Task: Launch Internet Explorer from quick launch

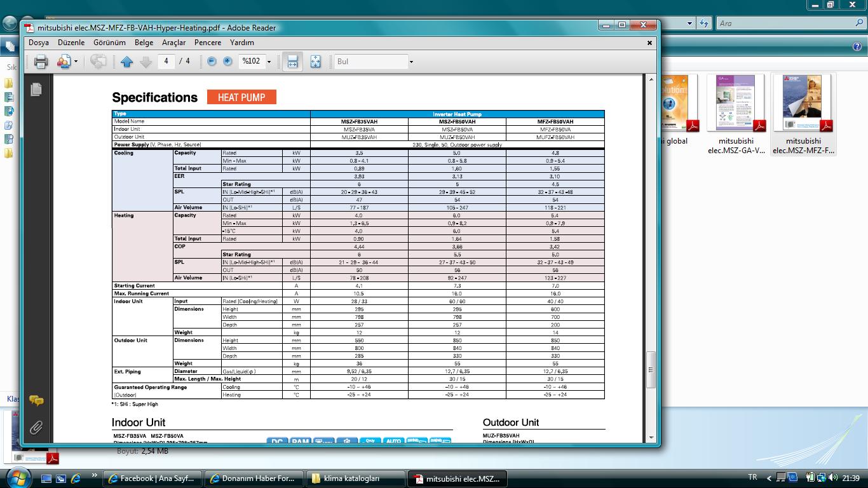Action: point(76,478)
